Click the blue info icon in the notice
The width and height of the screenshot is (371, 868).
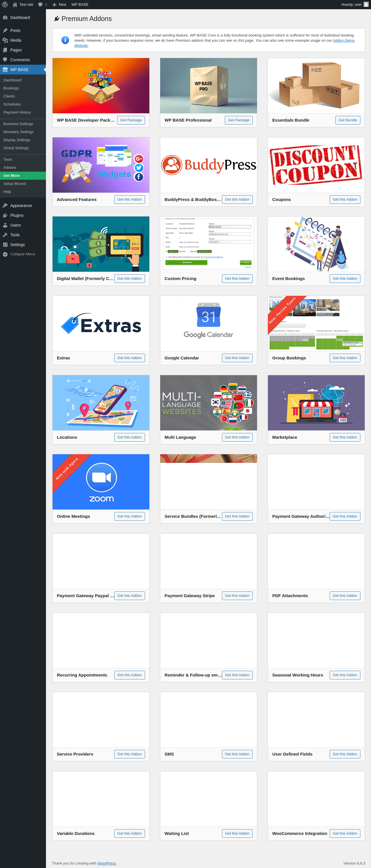65,40
